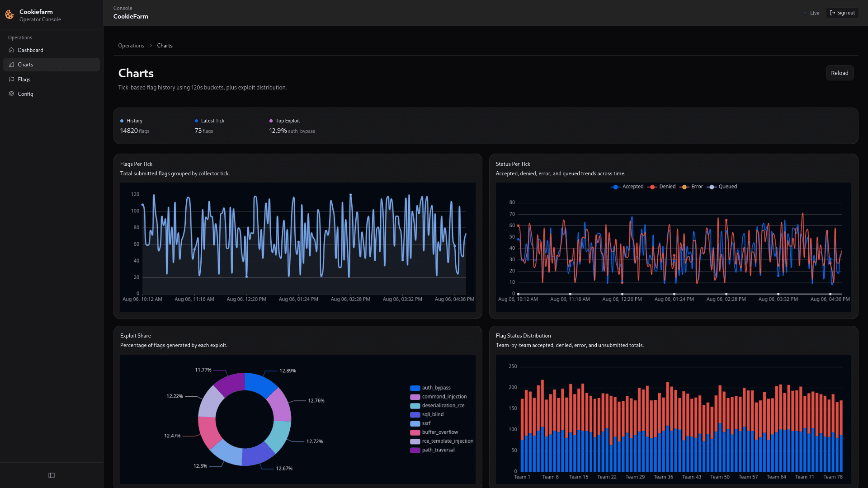Open Flags via the flag icon
This screenshot has width=868, height=488.
(x=11, y=79)
